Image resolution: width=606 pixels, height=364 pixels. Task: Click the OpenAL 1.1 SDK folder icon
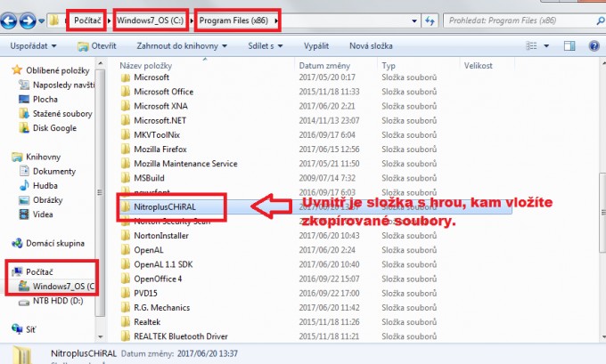coord(126,264)
